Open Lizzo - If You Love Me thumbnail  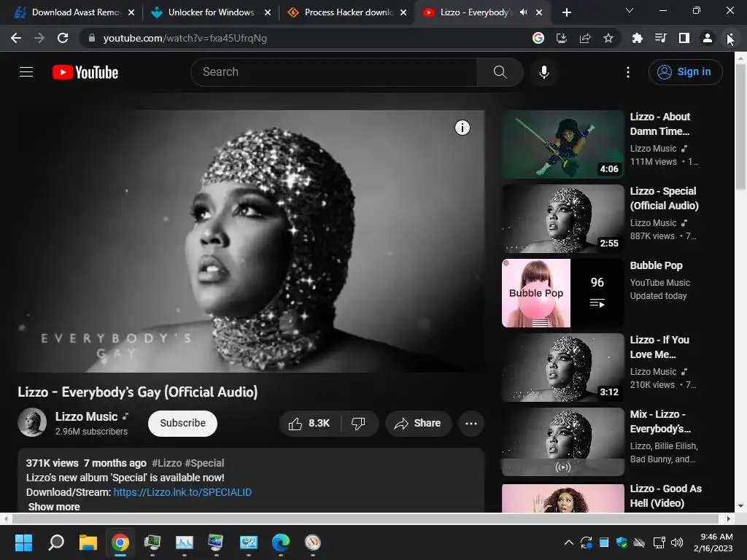[562, 367]
